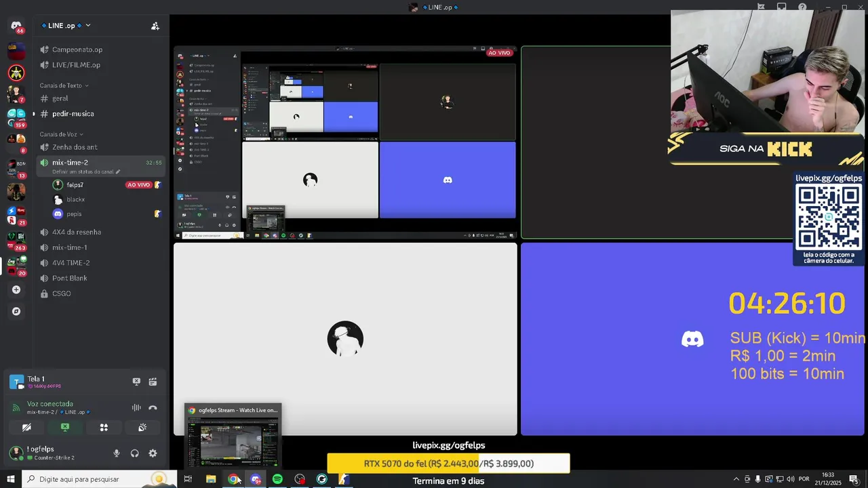Open File Explorer from the taskbar
This screenshot has width=868, height=488.
211,479
